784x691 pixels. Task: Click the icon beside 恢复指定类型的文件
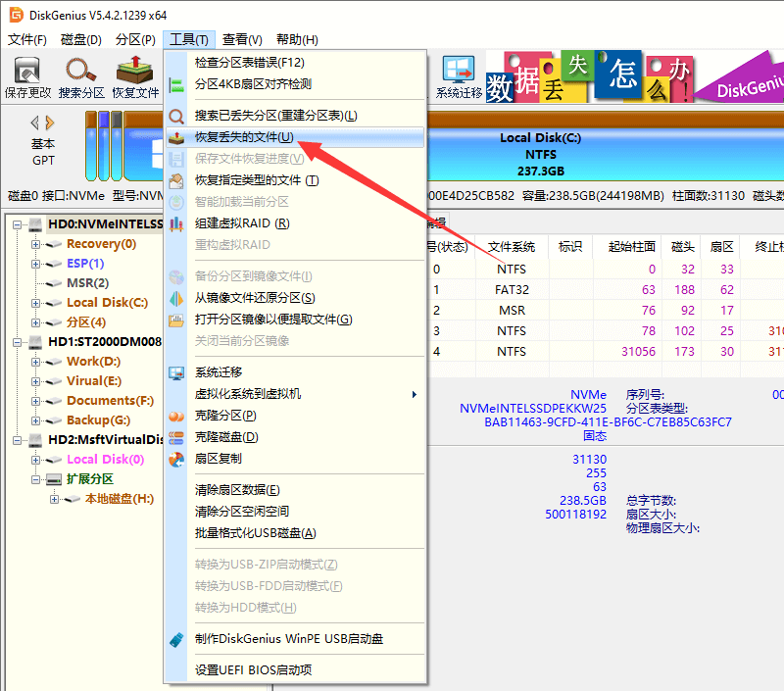pyautogui.click(x=176, y=180)
